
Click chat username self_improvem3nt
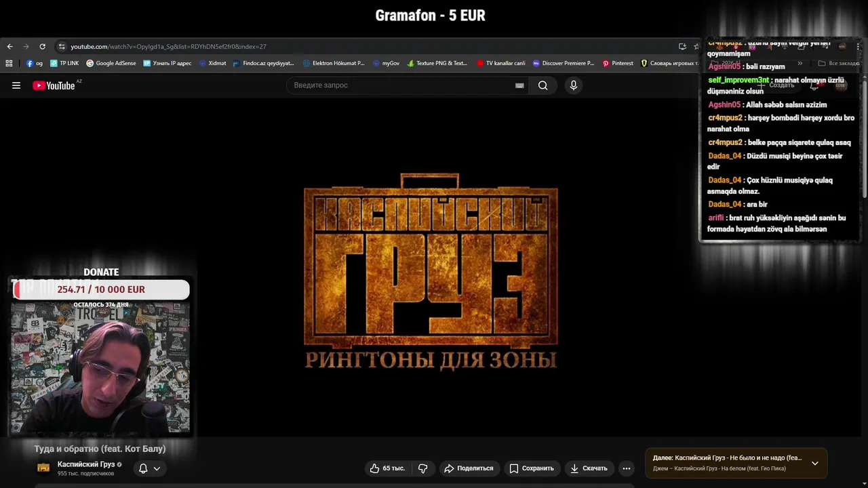point(738,80)
